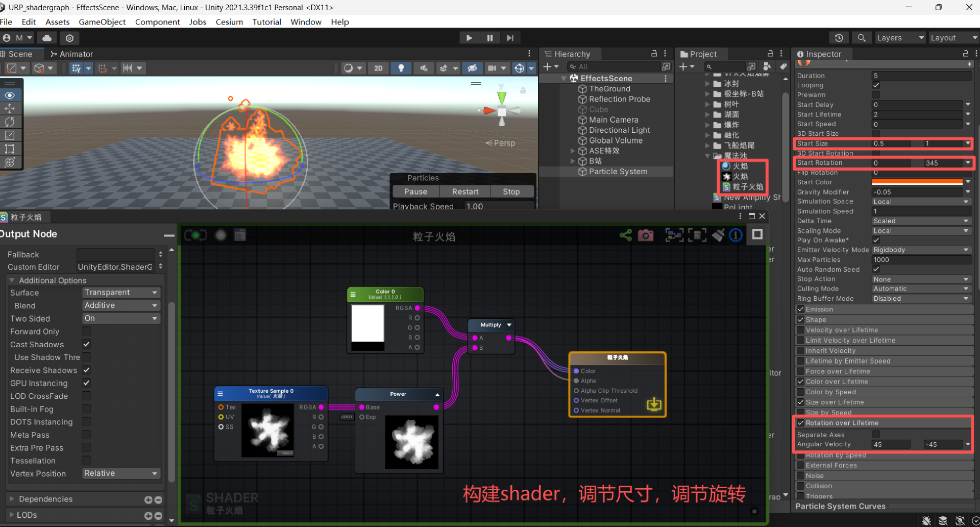Toggle scene audio mute icon
The image size is (980, 527).
(x=424, y=68)
